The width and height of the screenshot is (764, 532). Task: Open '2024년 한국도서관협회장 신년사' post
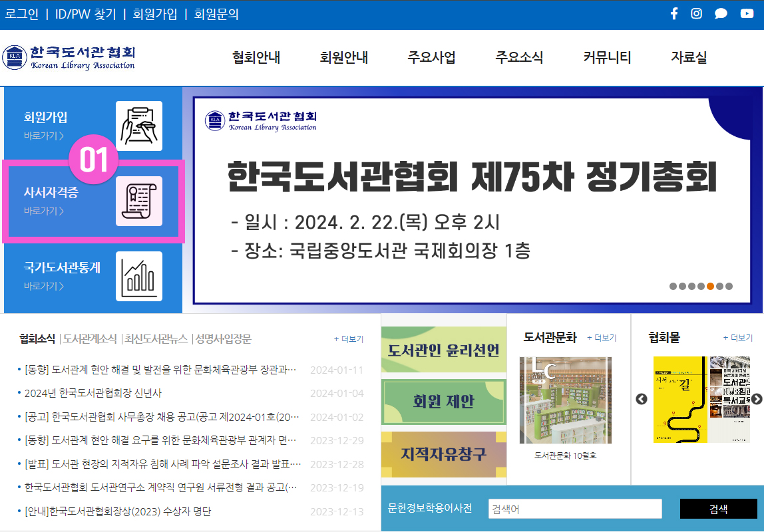coord(93,393)
